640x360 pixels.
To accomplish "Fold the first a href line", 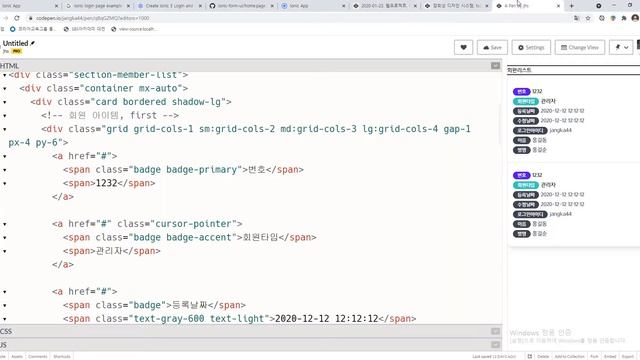I will [x=4, y=156].
